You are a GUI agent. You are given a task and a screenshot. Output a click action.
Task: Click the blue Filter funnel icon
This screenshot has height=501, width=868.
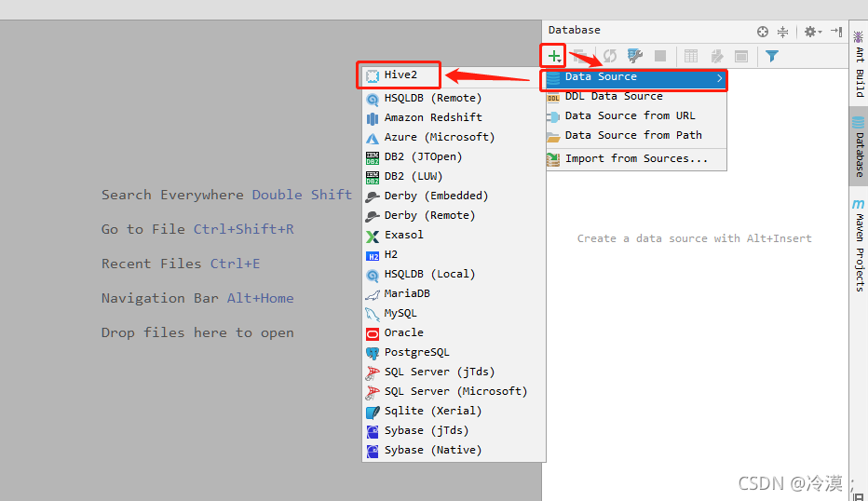click(772, 56)
